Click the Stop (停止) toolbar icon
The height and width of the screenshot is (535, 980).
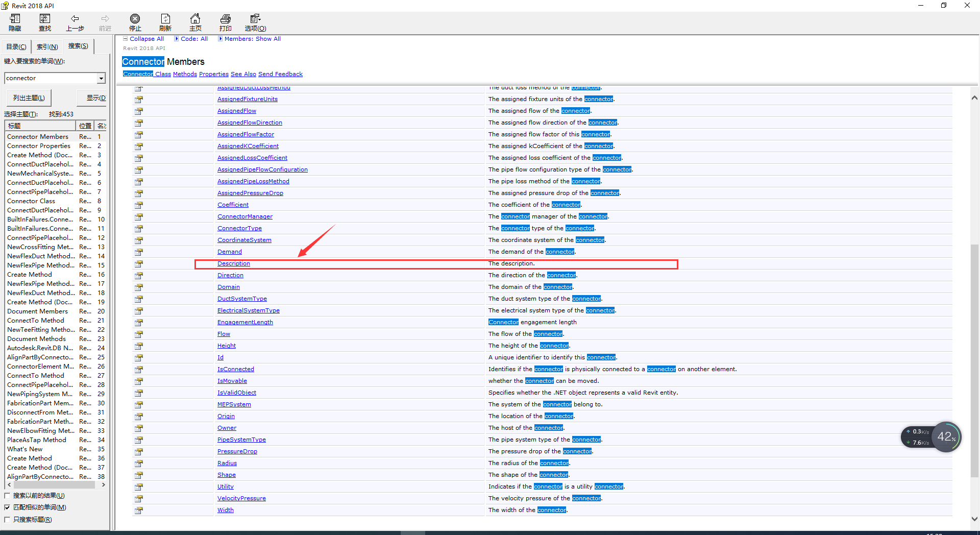pyautogui.click(x=135, y=23)
